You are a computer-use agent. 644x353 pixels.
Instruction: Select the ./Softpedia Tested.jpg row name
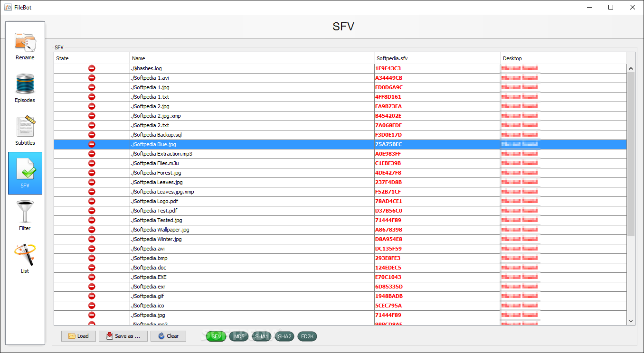[x=156, y=220]
